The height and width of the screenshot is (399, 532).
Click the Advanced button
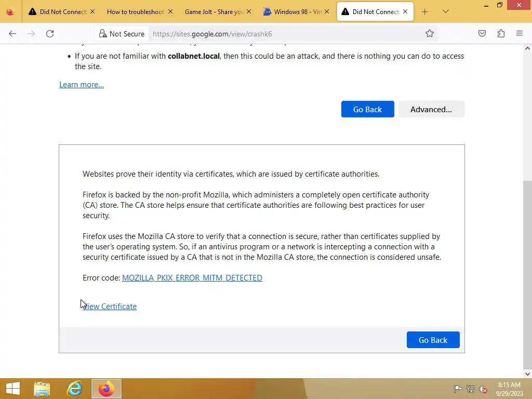pyautogui.click(x=431, y=109)
